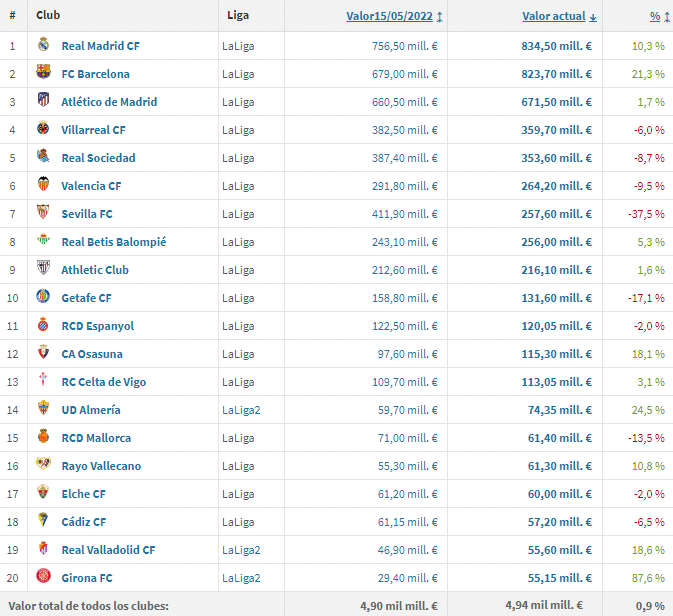Select the 24,5 % change for Almería
673x616 pixels.
(x=648, y=410)
